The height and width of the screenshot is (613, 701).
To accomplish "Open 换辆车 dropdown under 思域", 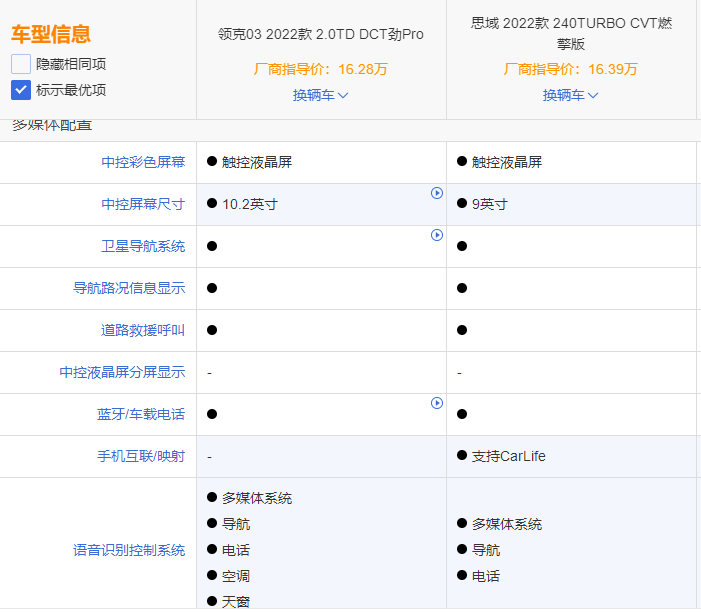I will (x=570, y=95).
